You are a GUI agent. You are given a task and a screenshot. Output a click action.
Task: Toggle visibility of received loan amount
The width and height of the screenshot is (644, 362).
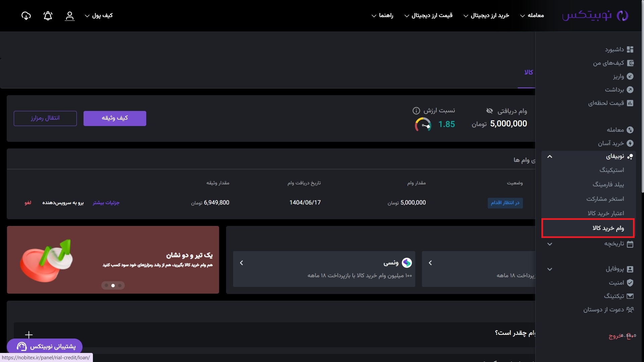coord(489,111)
